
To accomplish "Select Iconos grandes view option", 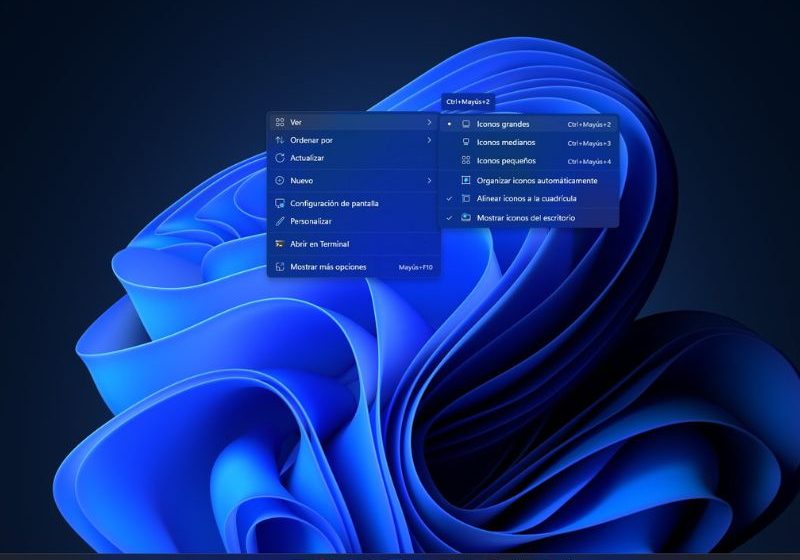I will (x=529, y=124).
